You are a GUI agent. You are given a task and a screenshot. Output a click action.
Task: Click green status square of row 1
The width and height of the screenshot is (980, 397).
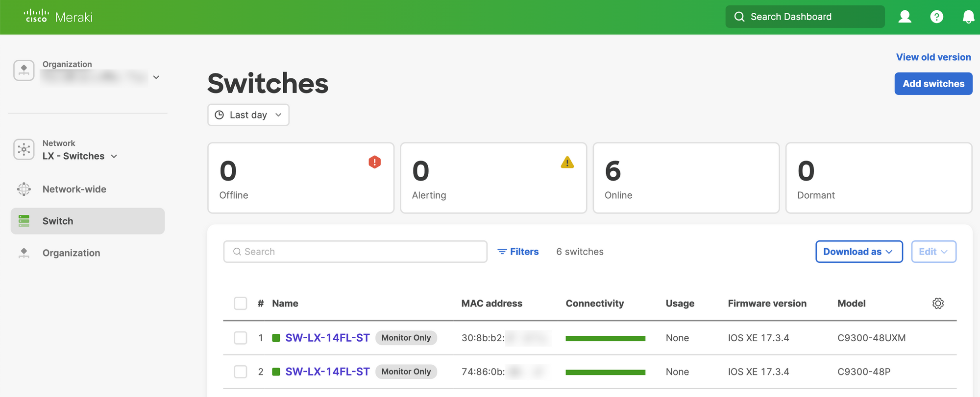coord(276,338)
